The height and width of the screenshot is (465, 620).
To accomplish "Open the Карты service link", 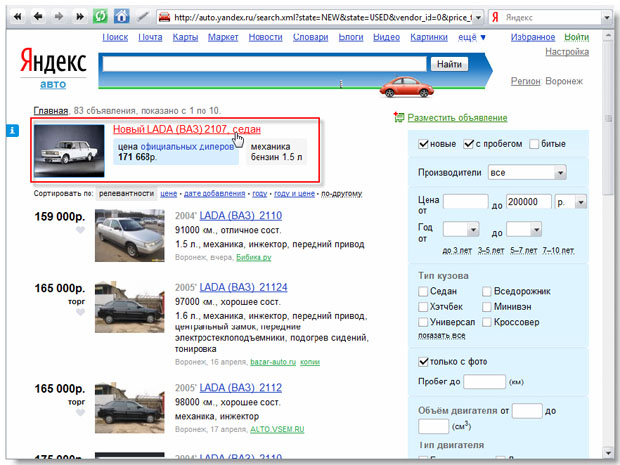I will pyautogui.click(x=185, y=37).
